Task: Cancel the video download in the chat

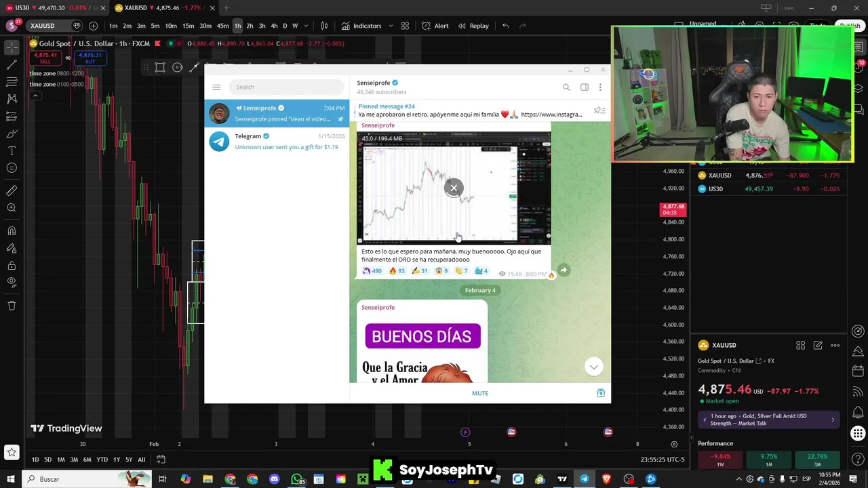Action: (454, 188)
